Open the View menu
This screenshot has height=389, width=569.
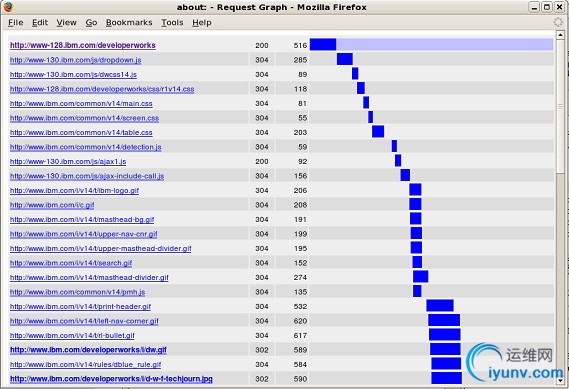(66, 22)
